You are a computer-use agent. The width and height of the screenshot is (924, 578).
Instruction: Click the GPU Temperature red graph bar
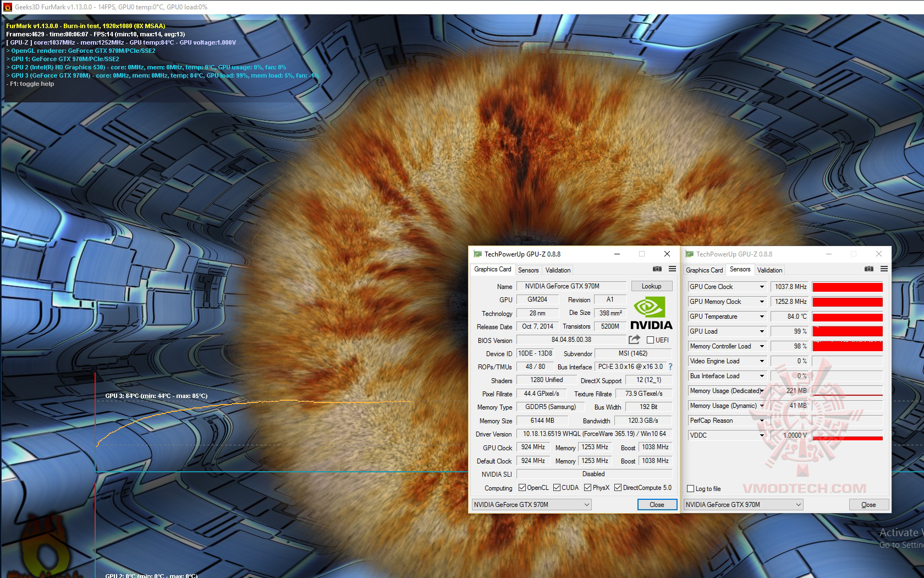(848, 317)
